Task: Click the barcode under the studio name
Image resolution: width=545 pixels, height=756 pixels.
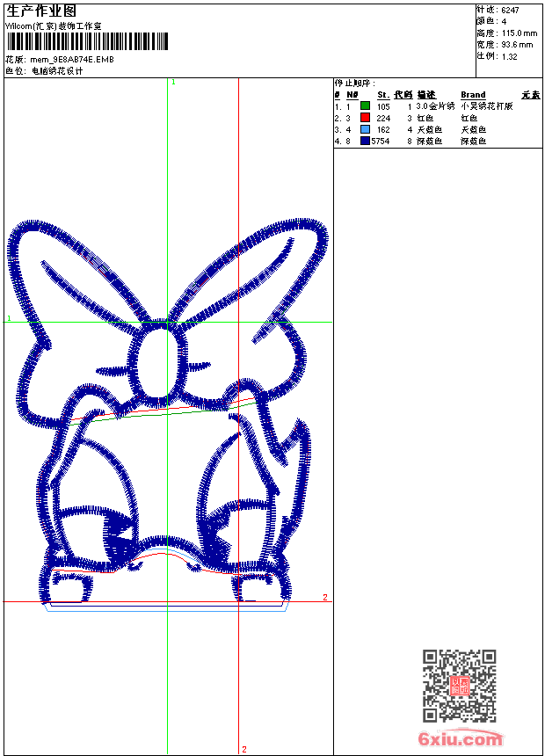Action: coord(87,41)
